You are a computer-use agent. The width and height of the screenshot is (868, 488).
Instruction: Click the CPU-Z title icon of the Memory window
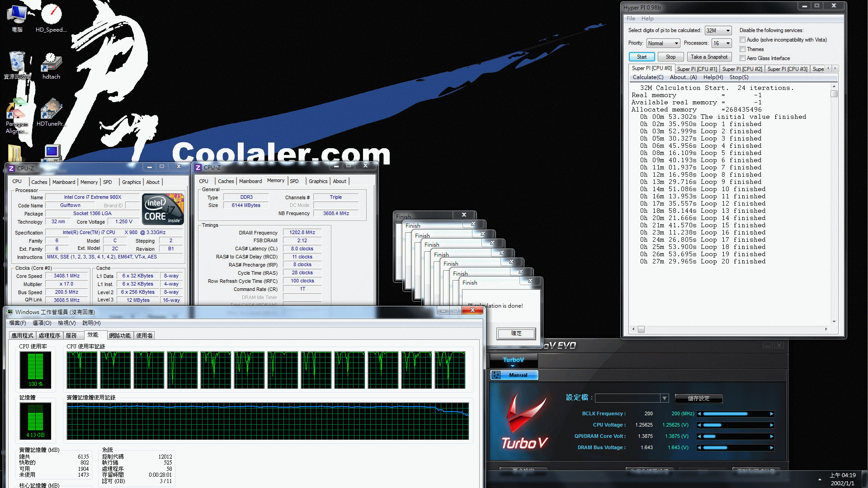198,168
